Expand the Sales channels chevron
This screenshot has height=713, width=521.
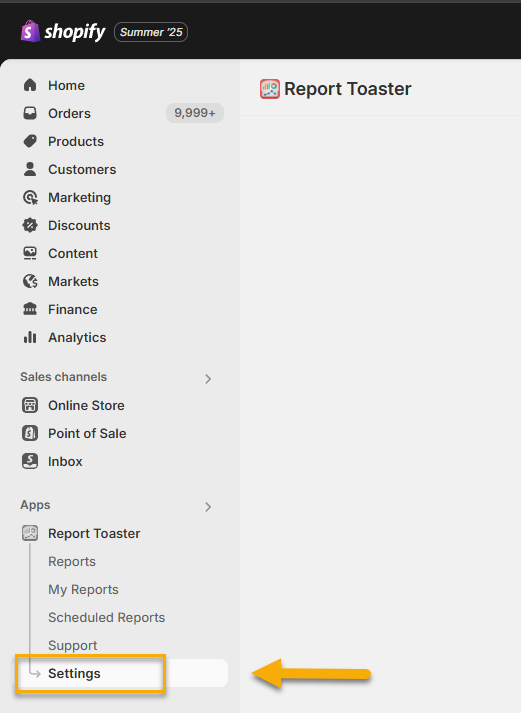208,379
